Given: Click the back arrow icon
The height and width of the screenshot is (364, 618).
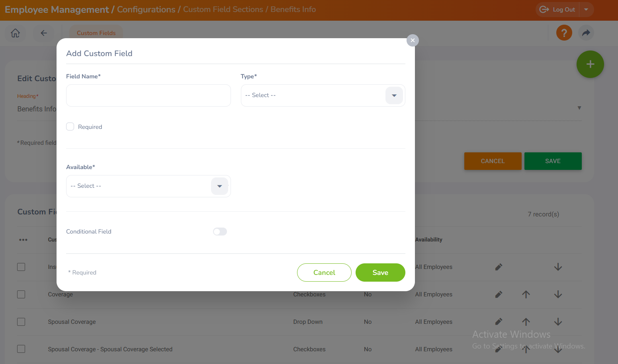Looking at the screenshot, I should click(44, 33).
